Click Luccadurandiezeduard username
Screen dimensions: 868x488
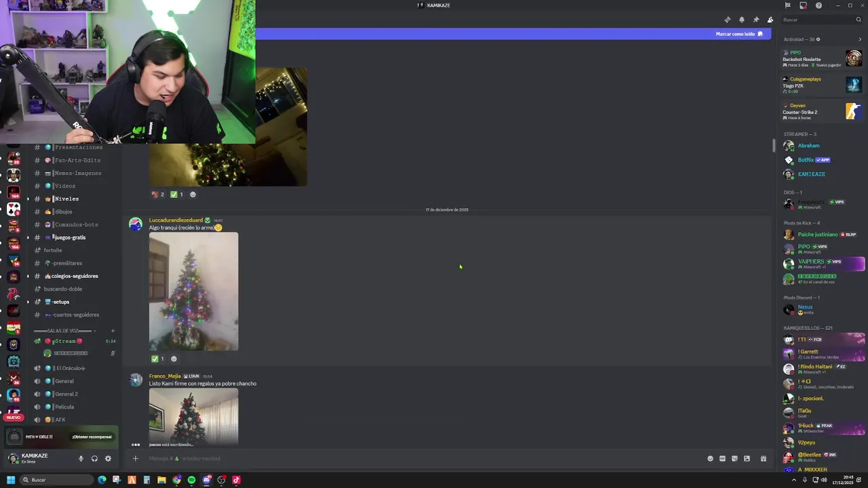(x=176, y=220)
